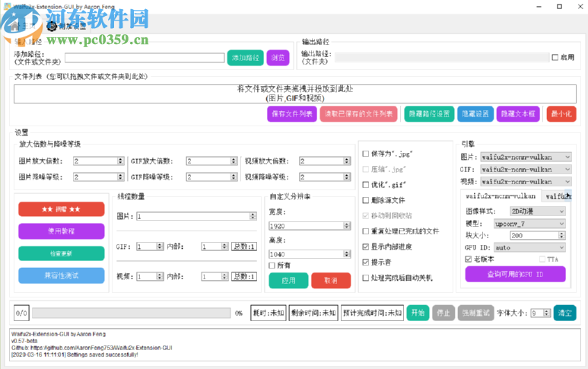Click the 宽度 field showing 1920
This screenshot has width=588, height=369.
tap(310, 226)
